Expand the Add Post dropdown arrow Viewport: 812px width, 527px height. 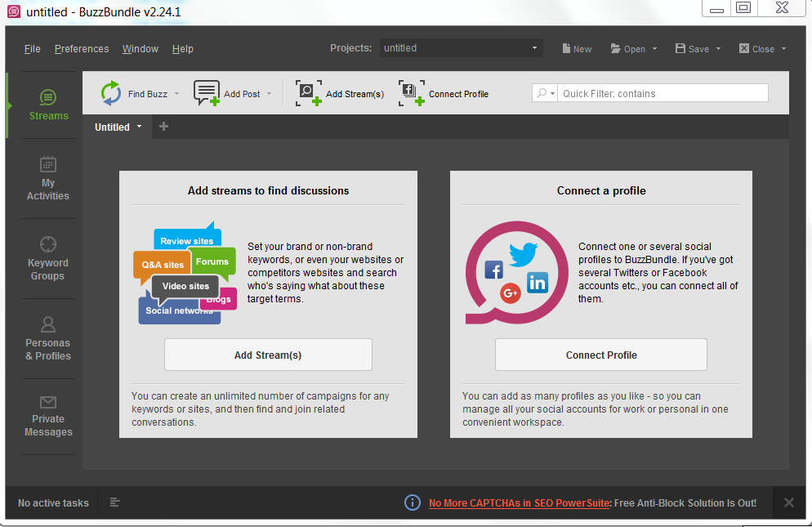(270, 94)
